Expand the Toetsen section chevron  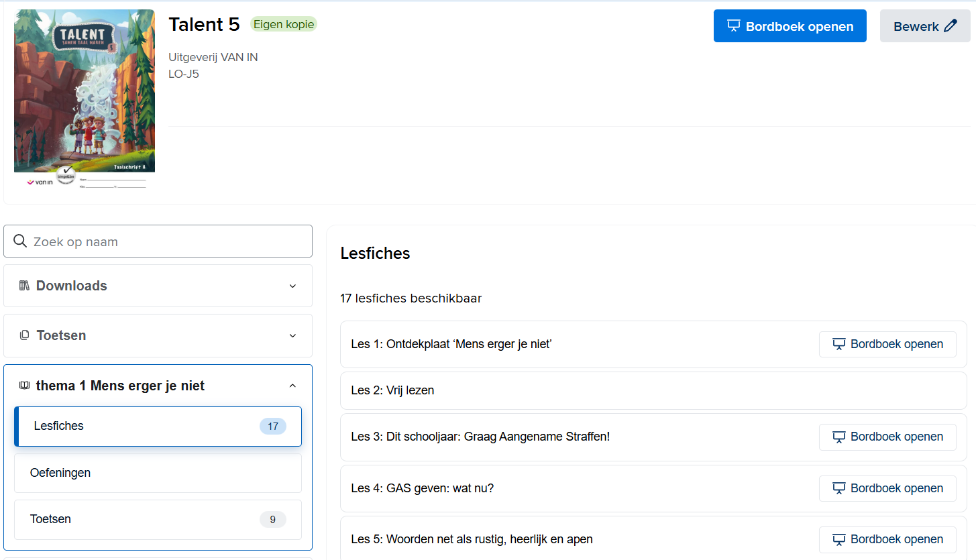coord(292,335)
